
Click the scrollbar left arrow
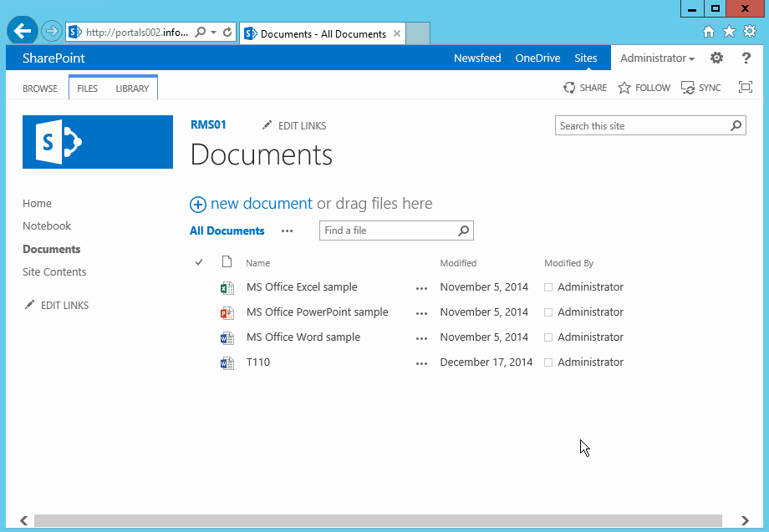[23, 520]
